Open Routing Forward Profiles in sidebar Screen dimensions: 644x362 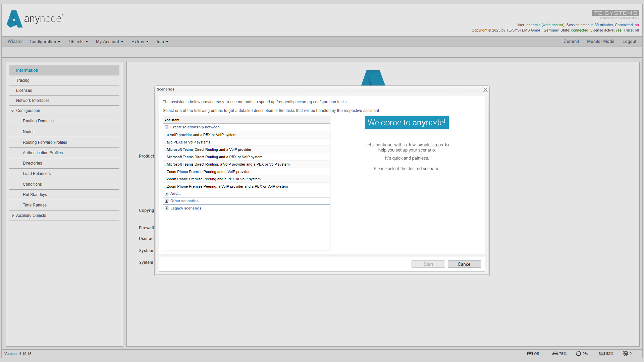pos(64,142)
